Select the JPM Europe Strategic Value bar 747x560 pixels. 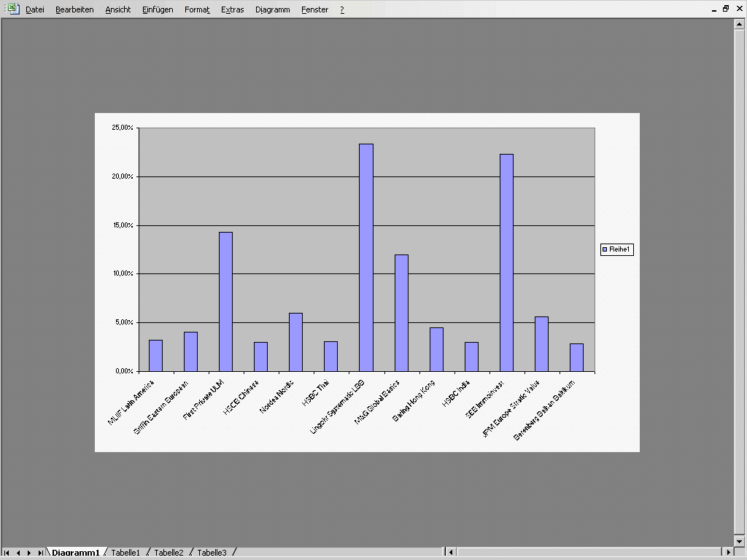pos(542,344)
